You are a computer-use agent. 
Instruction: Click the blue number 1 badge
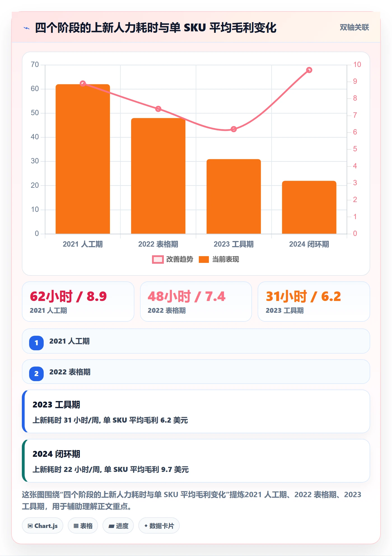(x=36, y=343)
